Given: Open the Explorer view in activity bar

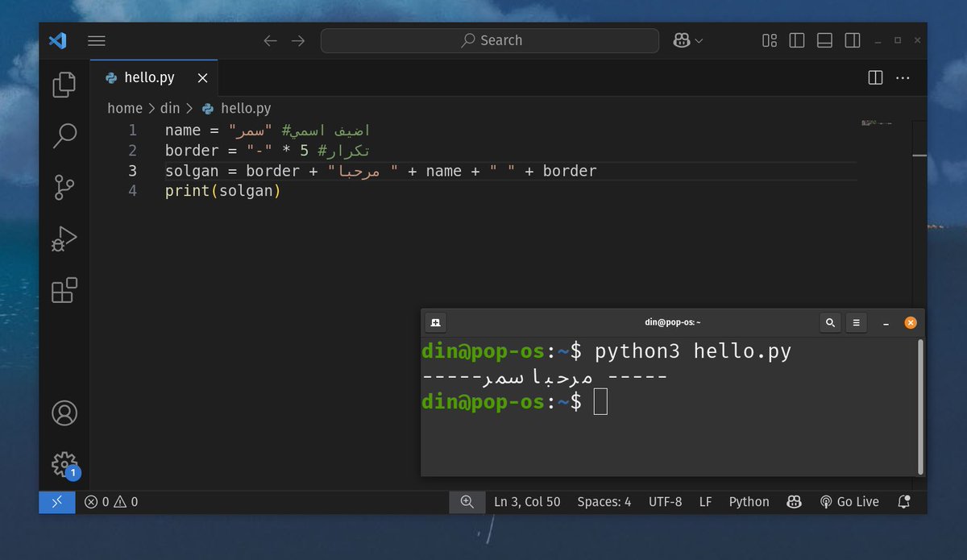Looking at the screenshot, I should pos(64,85).
